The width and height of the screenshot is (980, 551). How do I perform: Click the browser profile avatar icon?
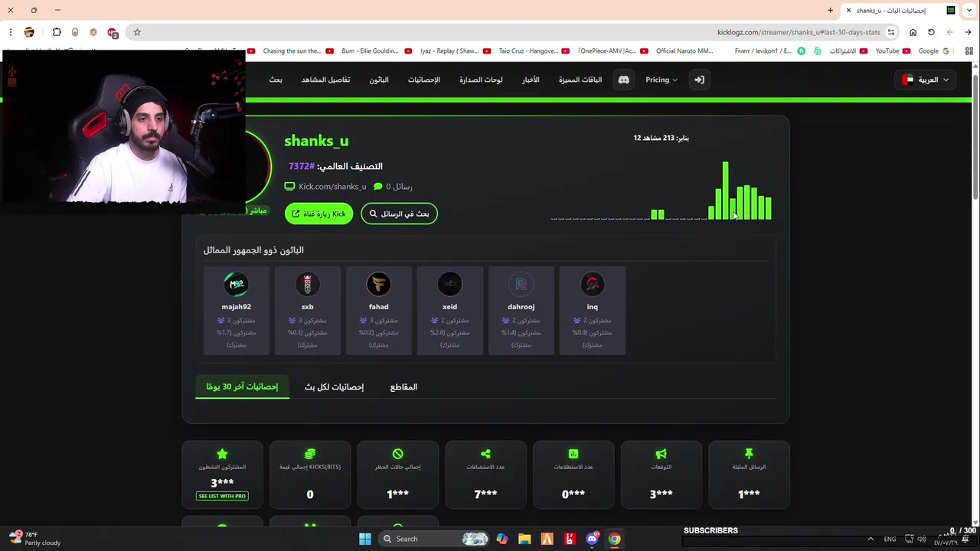pyautogui.click(x=29, y=32)
